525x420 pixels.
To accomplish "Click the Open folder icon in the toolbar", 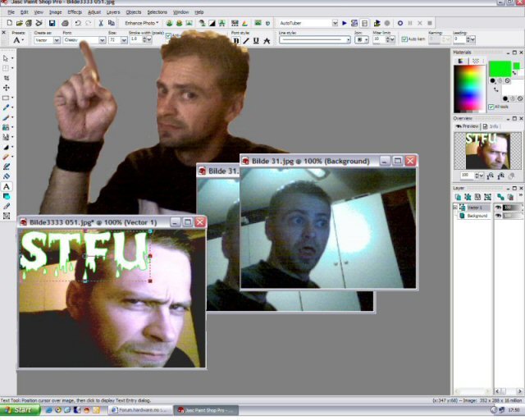I will (19, 23).
